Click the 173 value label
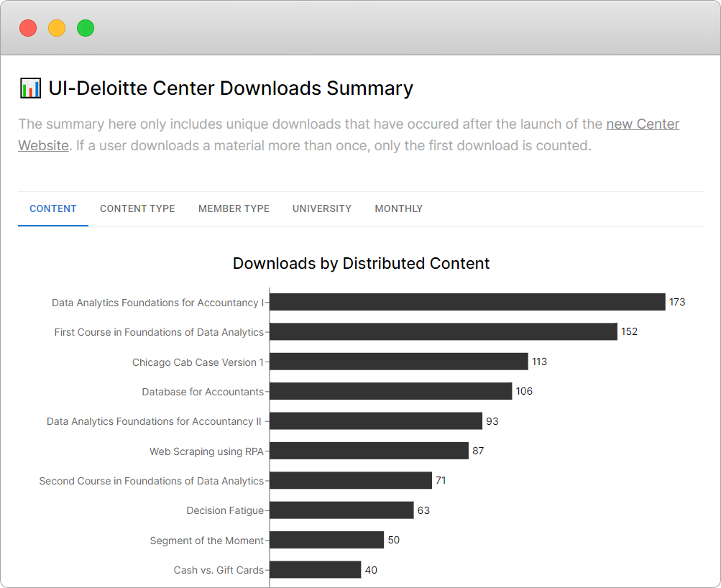Viewport: 721px width, 588px height. [x=676, y=302]
